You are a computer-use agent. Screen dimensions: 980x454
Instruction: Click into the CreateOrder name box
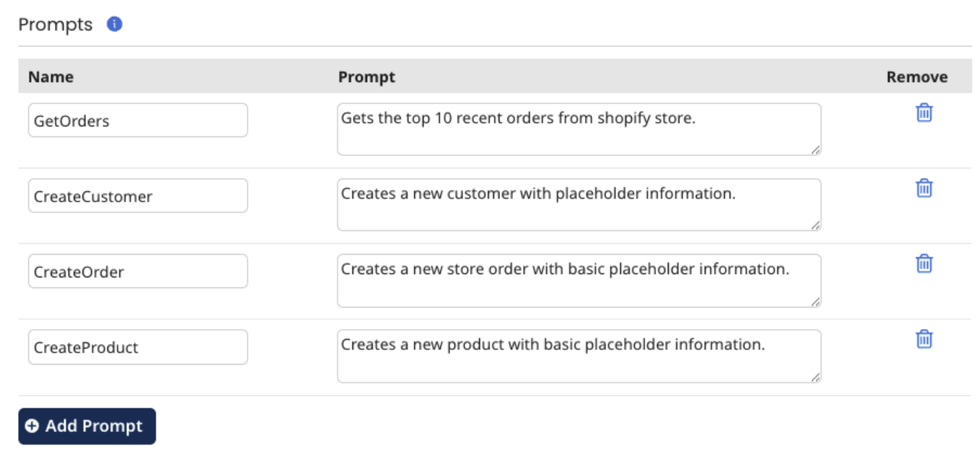pyautogui.click(x=138, y=271)
